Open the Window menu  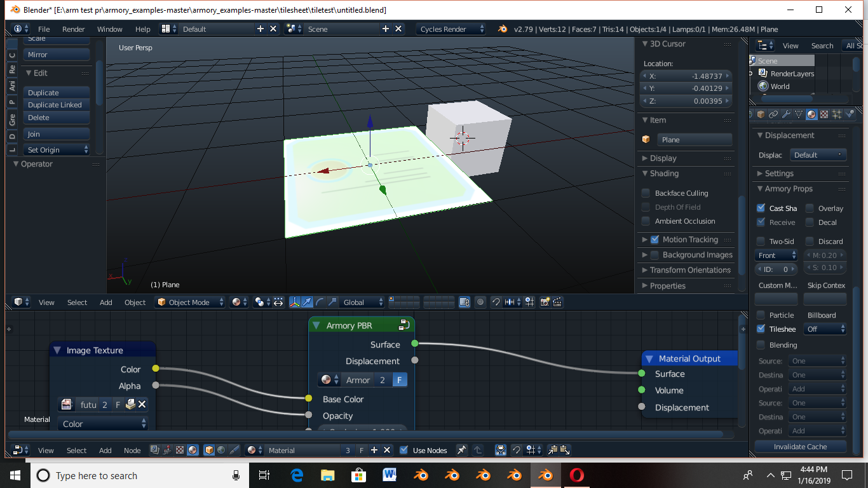pos(110,29)
